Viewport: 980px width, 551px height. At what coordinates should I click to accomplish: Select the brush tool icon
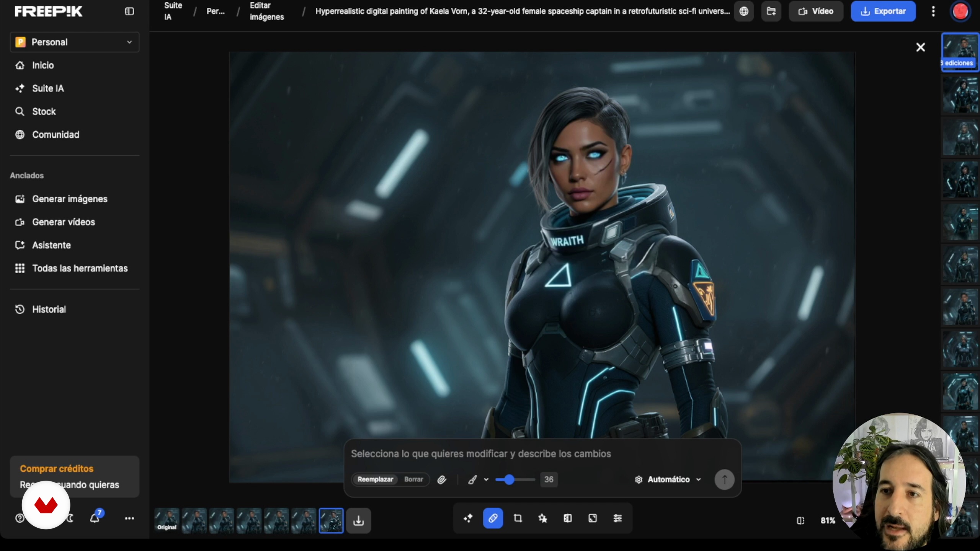point(472,479)
